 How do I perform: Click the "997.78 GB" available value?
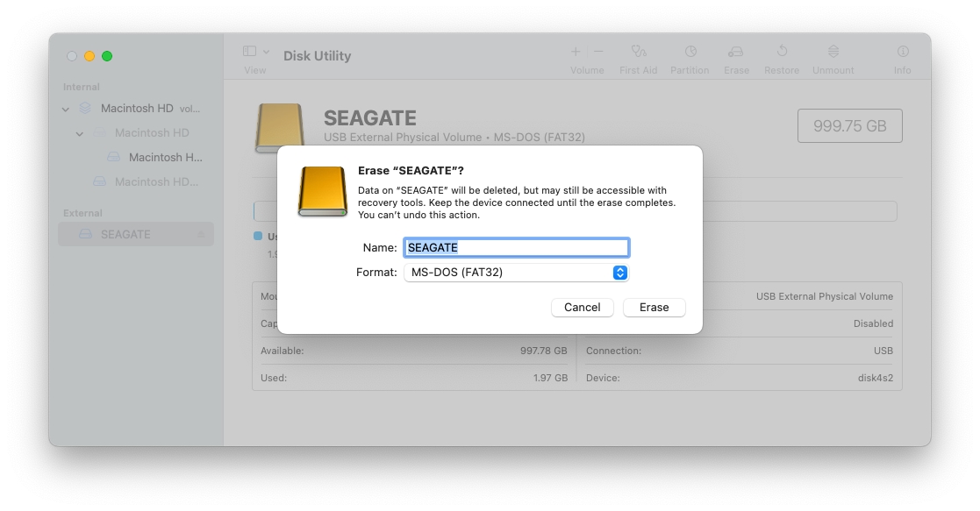tap(544, 351)
